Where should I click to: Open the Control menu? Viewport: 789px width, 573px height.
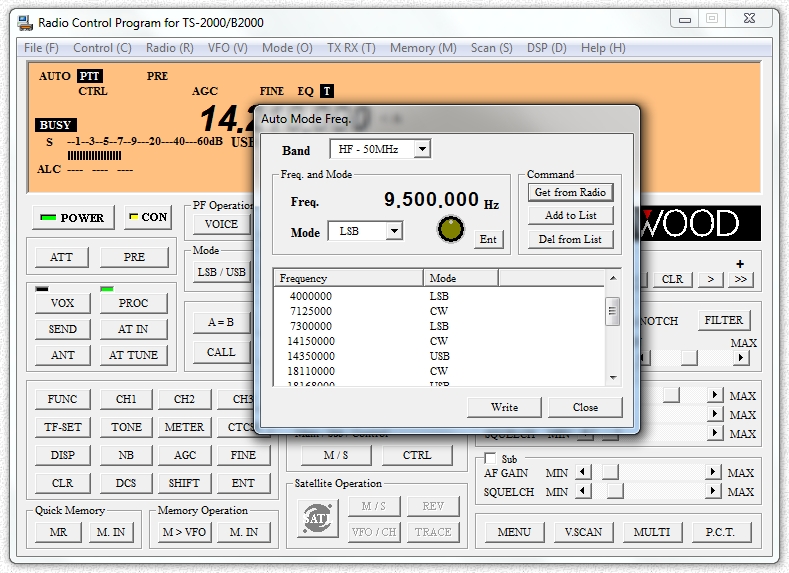pyautogui.click(x=102, y=48)
